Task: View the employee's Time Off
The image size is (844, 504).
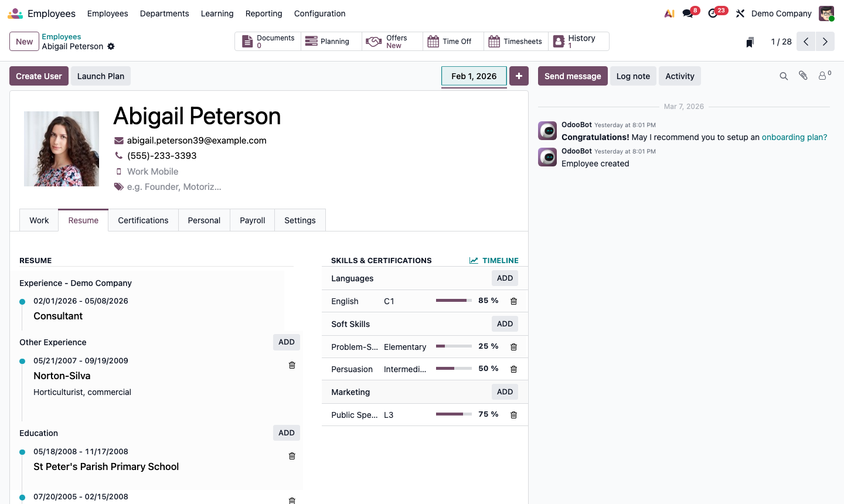Action: pos(452,41)
